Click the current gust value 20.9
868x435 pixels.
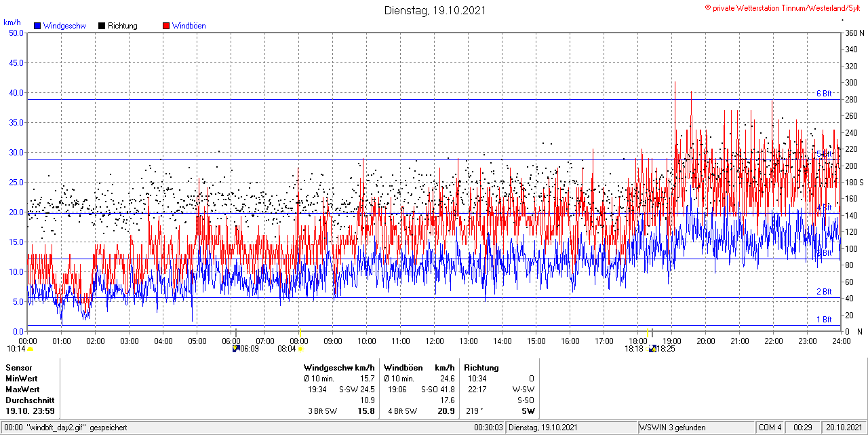[446, 411]
